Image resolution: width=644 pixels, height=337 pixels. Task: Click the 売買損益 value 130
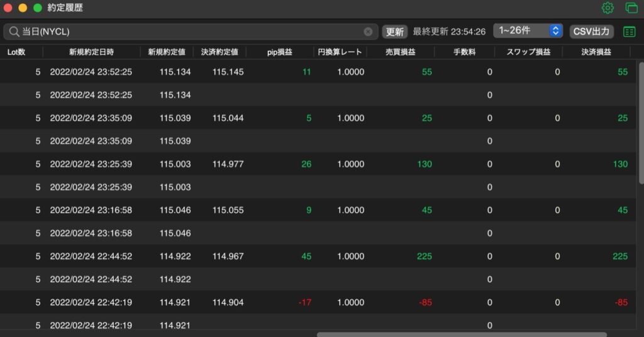(425, 164)
